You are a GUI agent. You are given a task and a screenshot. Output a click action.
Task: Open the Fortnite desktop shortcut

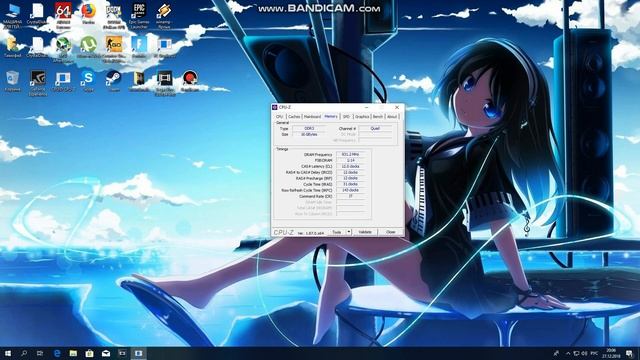(x=139, y=47)
